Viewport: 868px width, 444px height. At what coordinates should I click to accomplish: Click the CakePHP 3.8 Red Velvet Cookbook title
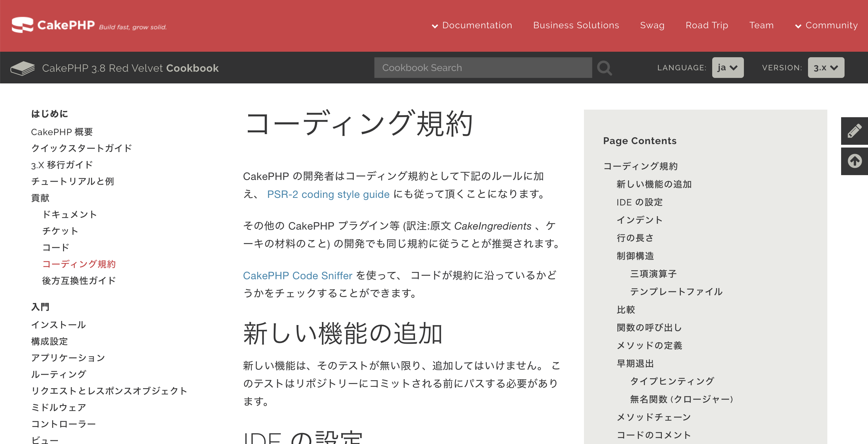click(x=130, y=68)
